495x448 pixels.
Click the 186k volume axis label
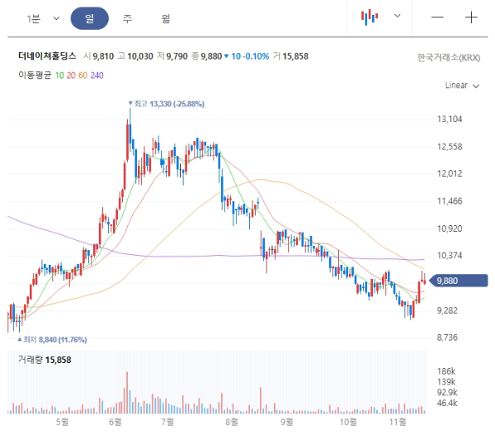[446, 371]
